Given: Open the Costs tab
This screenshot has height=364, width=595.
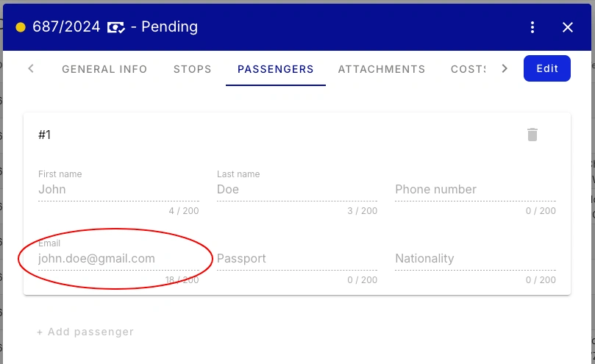Looking at the screenshot, I should click(x=468, y=69).
